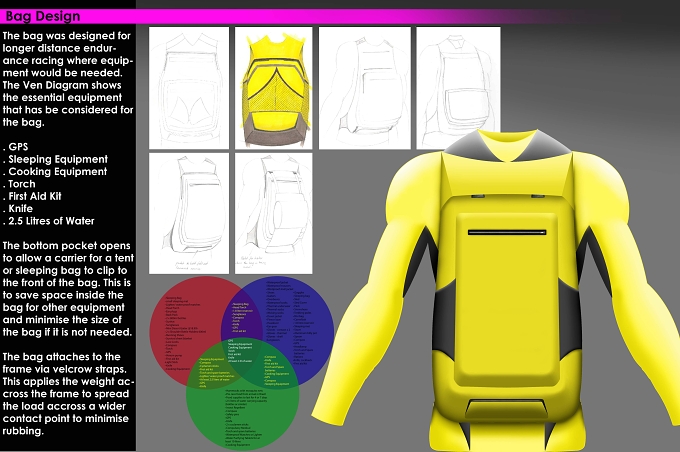Select the bottom-left side-view bag sketch
Image resolution: width=680 pixels, height=452 pixels.
(189, 213)
